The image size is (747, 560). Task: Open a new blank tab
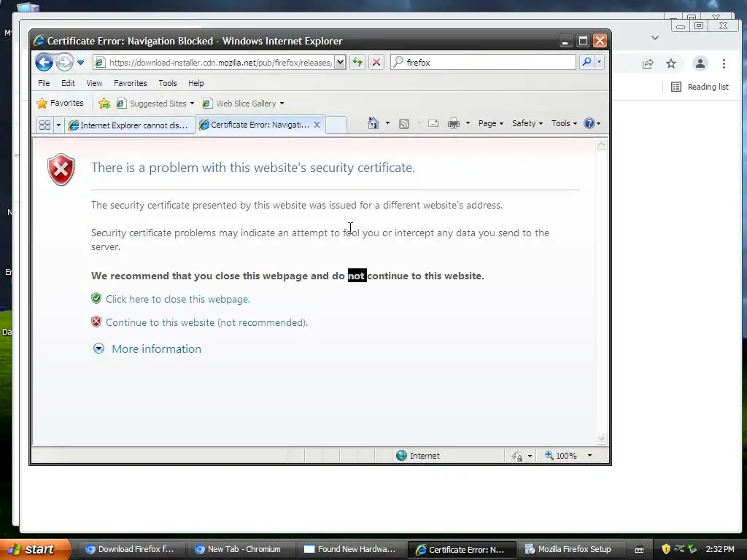point(336,125)
